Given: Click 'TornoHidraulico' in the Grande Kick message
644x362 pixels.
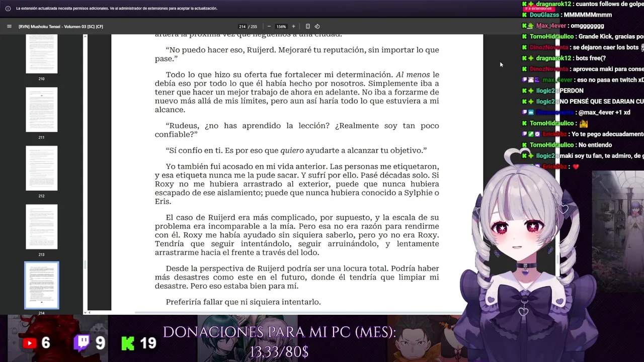Looking at the screenshot, I should coord(552,37).
